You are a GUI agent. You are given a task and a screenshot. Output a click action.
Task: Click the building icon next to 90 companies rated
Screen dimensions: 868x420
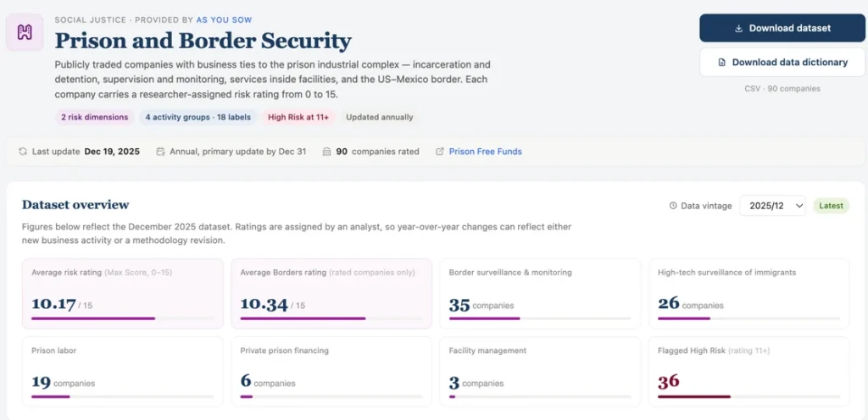pyautogui.click(x=326, y=152)
